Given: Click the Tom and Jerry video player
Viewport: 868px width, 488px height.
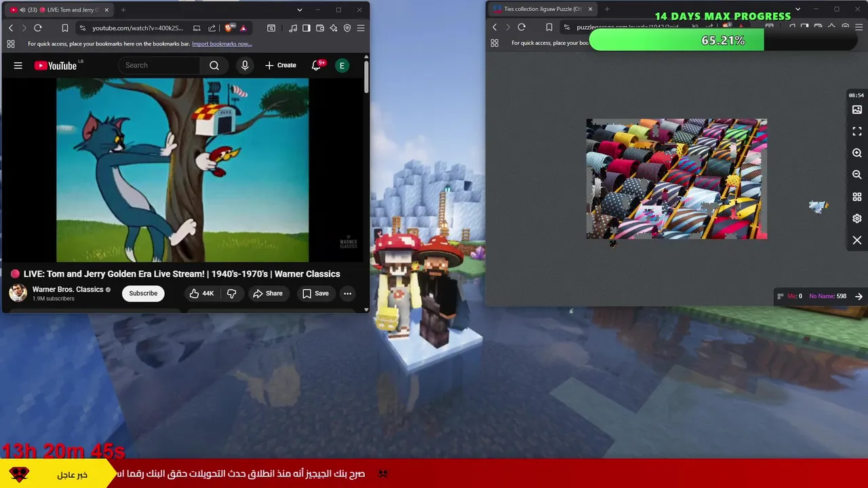Looking at the screenshot, I should [182, 169].
